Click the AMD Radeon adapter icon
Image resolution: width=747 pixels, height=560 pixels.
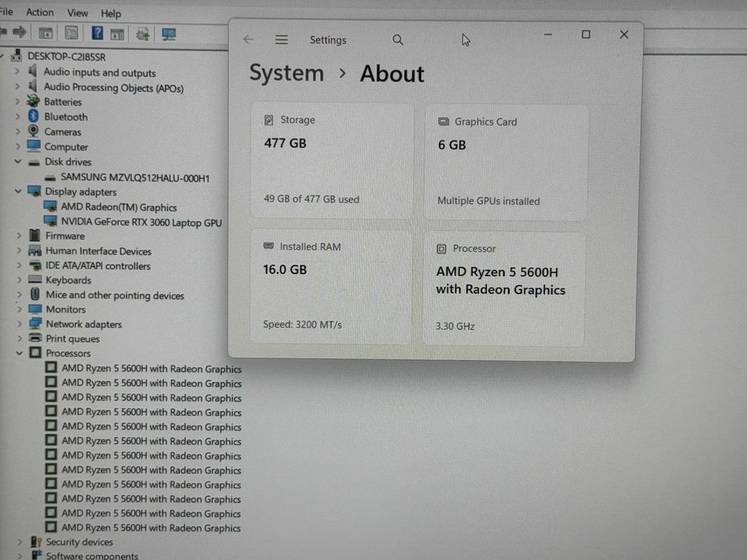point(50,206)
